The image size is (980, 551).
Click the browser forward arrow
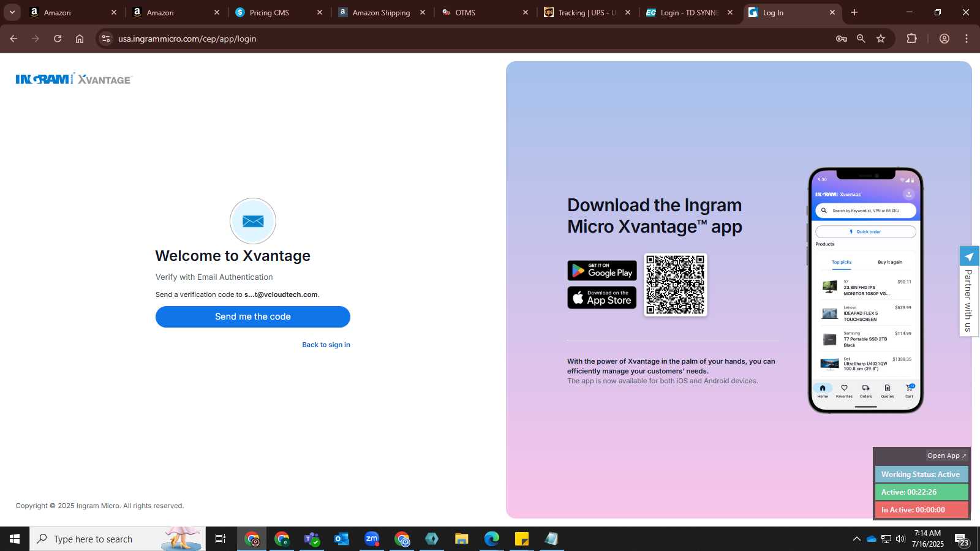pyautogui.click(x=36, y=39)
